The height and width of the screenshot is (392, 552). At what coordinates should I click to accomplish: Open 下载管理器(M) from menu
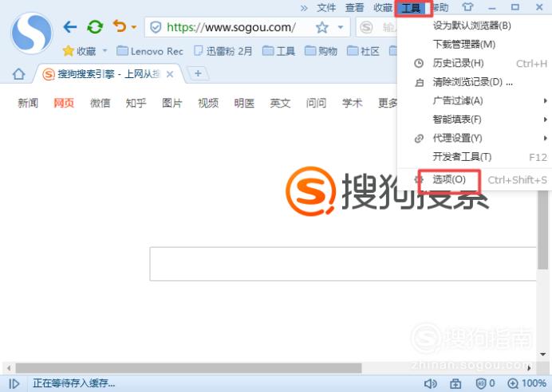pyautogui.click(x=463, y=45)
